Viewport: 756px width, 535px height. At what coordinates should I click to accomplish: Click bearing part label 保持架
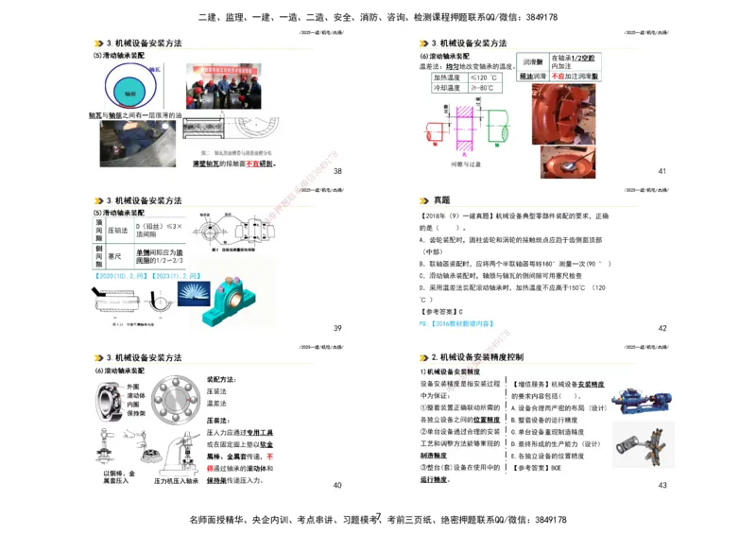[x=136, y=413]
